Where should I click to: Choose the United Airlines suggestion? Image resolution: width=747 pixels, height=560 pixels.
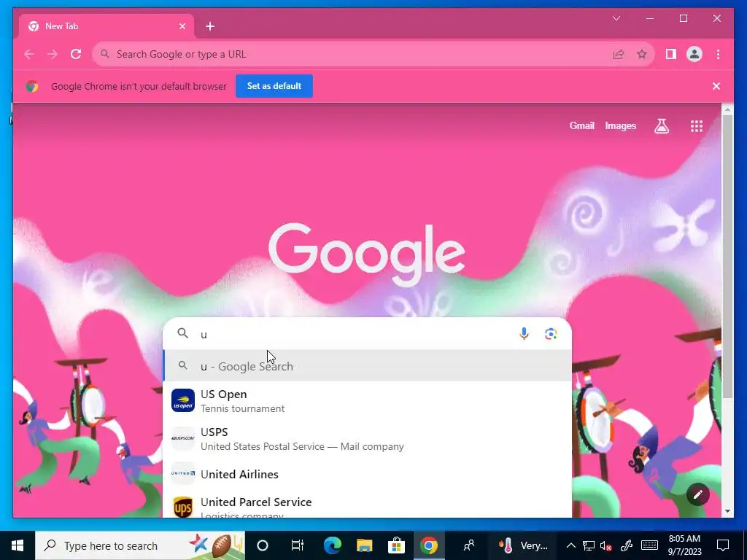pos(368,474)
